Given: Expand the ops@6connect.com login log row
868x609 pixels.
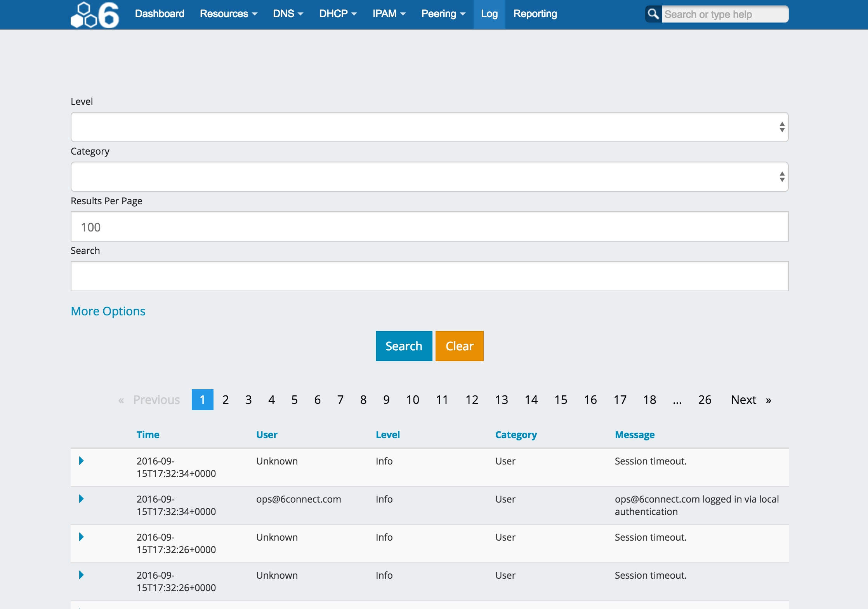Looking at the screenshot, I should tap(81, 499).
